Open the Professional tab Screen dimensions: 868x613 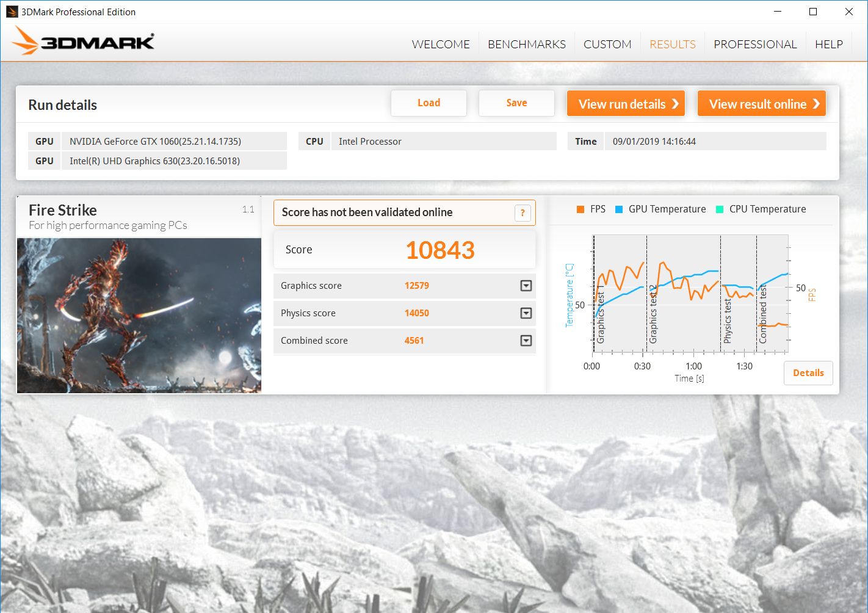[x=755, y=45]
